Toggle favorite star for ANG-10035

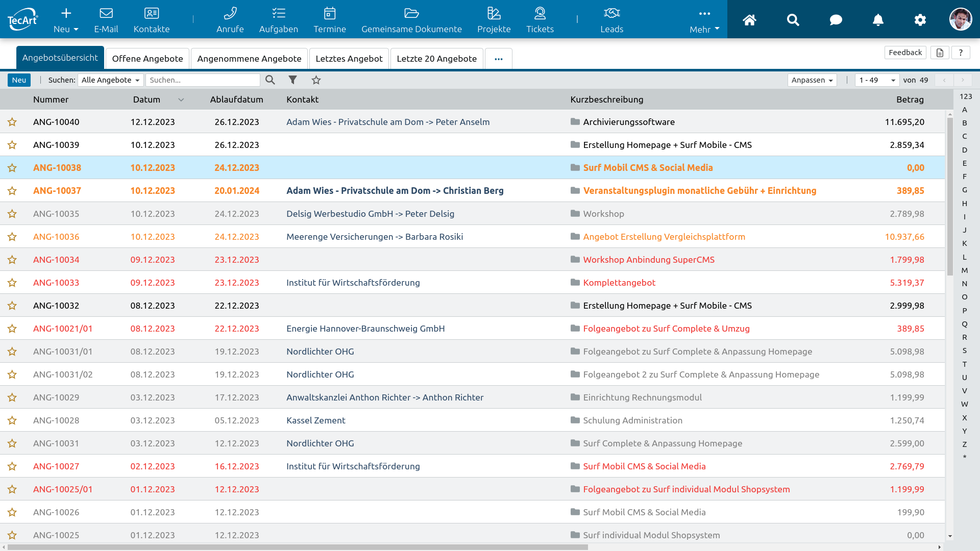12,214
